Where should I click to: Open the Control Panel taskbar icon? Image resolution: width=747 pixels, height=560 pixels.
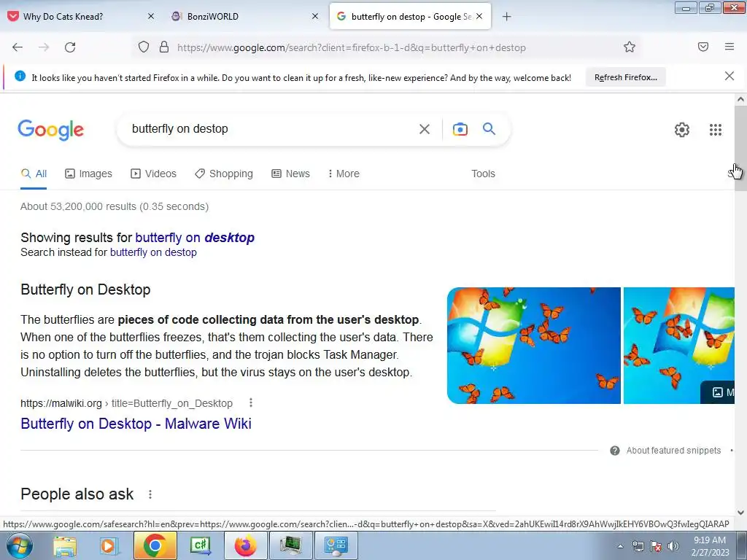coord(336,545)
